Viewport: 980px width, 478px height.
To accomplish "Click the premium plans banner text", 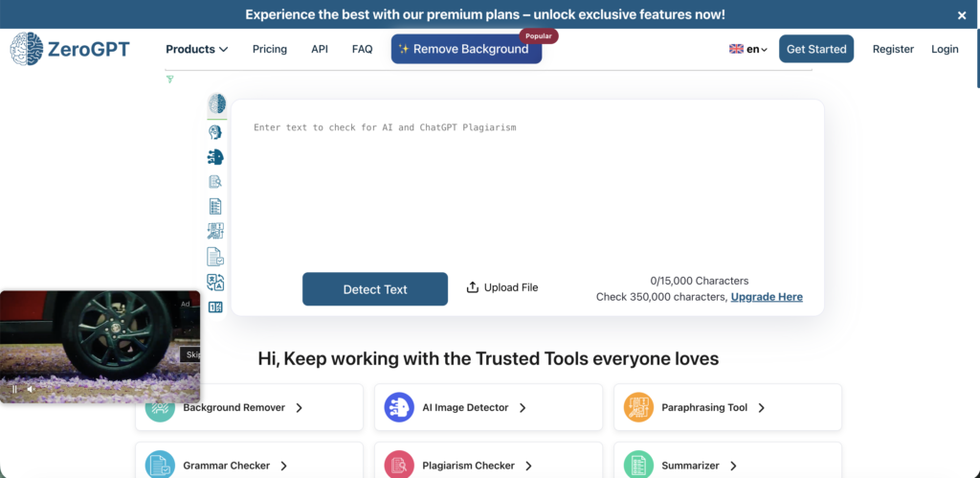I will click(485, 14).
